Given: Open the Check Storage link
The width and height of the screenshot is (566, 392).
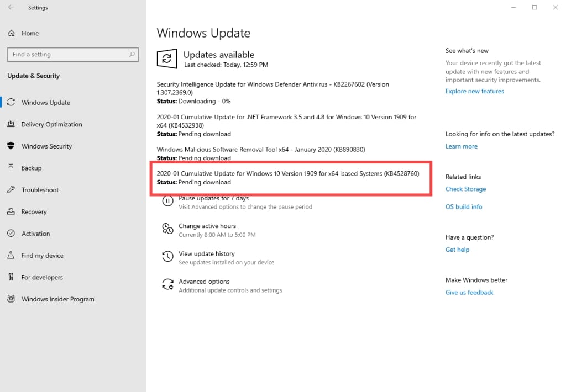Looking at the screenshot, I should 465,189.
